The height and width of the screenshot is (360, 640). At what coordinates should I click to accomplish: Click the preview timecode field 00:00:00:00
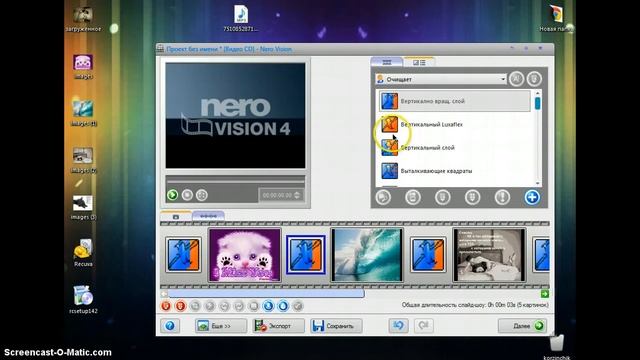277,196
